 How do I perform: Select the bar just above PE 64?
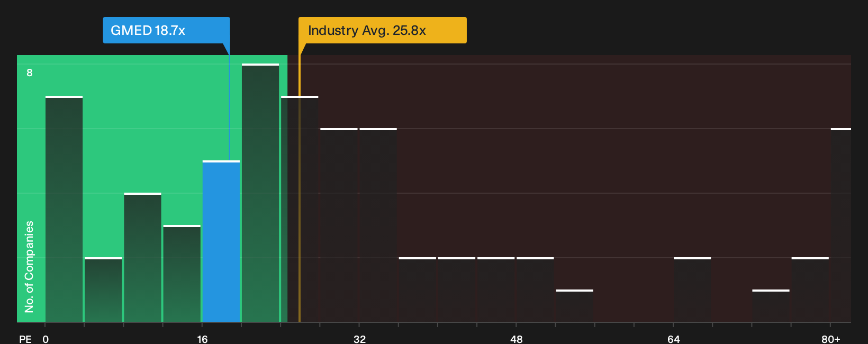[x=692, y=289]
